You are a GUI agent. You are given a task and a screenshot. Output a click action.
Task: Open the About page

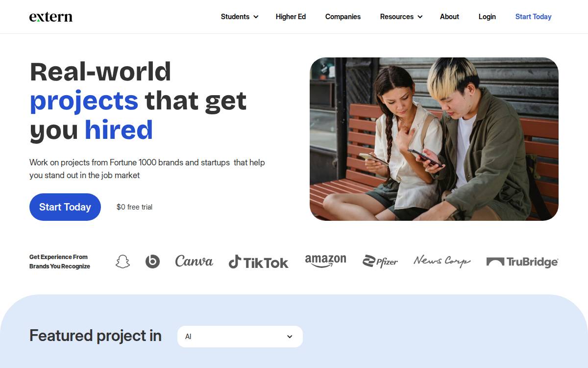(x=449, y=17)
